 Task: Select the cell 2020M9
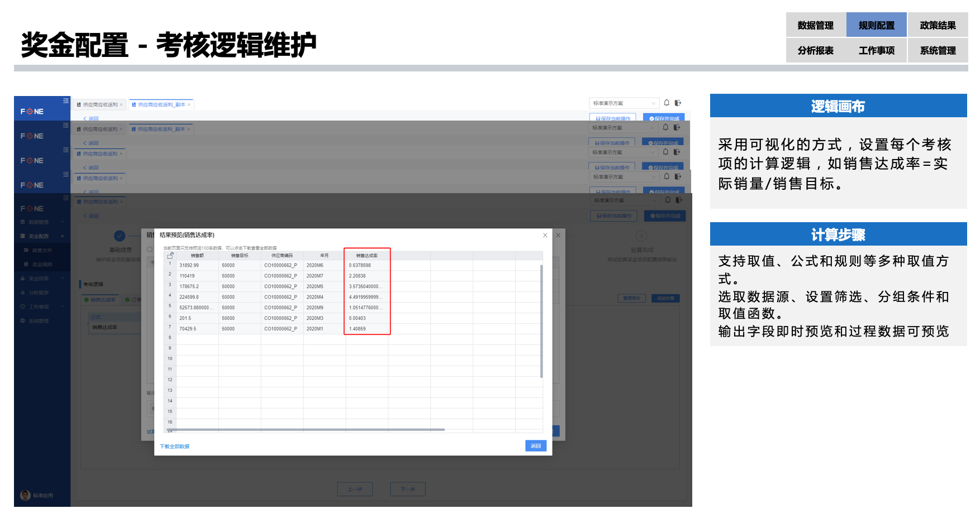click(x=325, y=308)
